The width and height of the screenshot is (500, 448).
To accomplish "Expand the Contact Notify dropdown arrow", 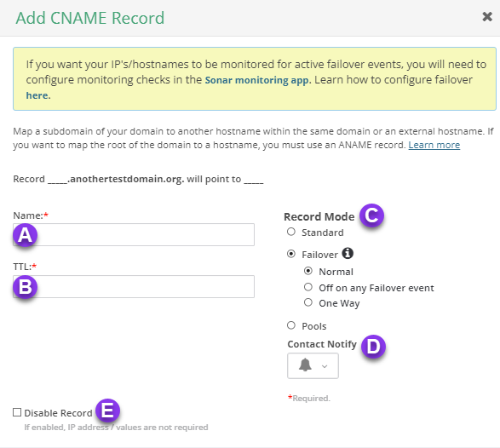I will coord(325,366).
